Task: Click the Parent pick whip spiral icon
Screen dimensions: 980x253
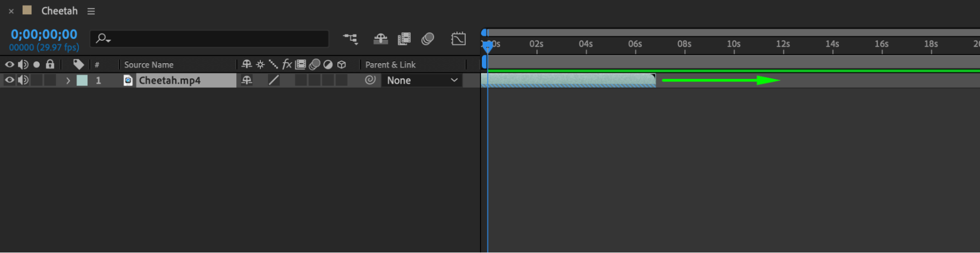Action: 370,80
